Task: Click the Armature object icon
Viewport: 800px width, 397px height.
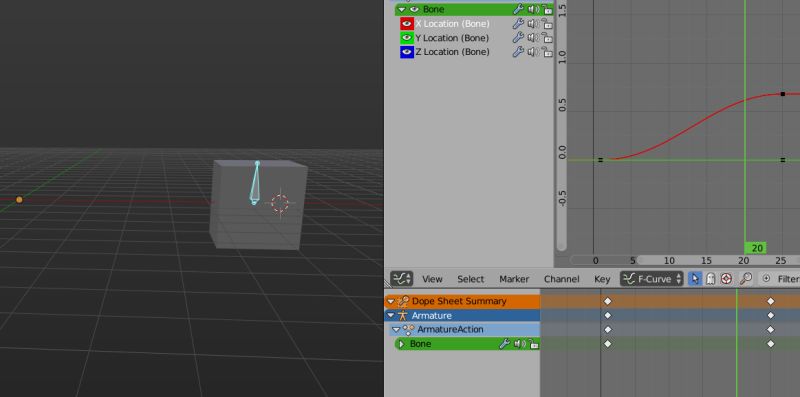Action: click(x=403, y=315)
